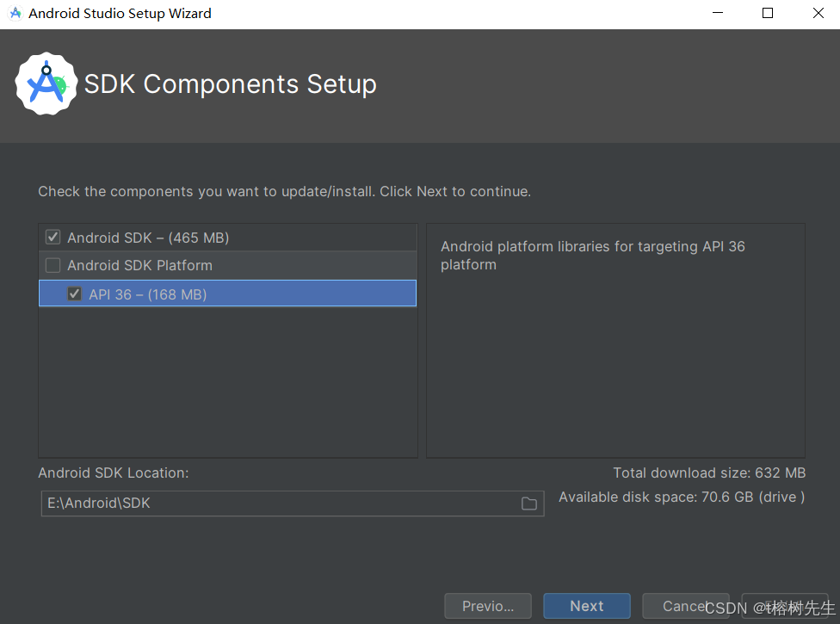Select the 'Android SDK Platform' row label
Image resolution: width=840 pixels, height=624 pixels.
139,265
